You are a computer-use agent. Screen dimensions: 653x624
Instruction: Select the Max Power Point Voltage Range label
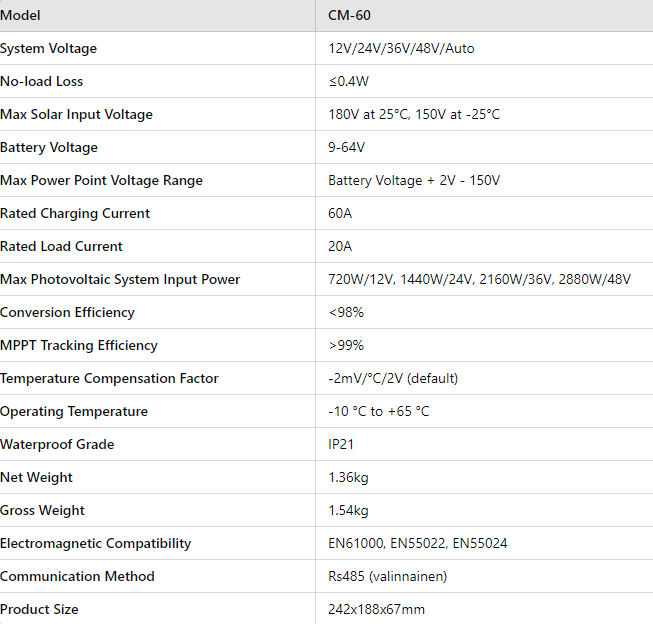(x=101, y=180)
